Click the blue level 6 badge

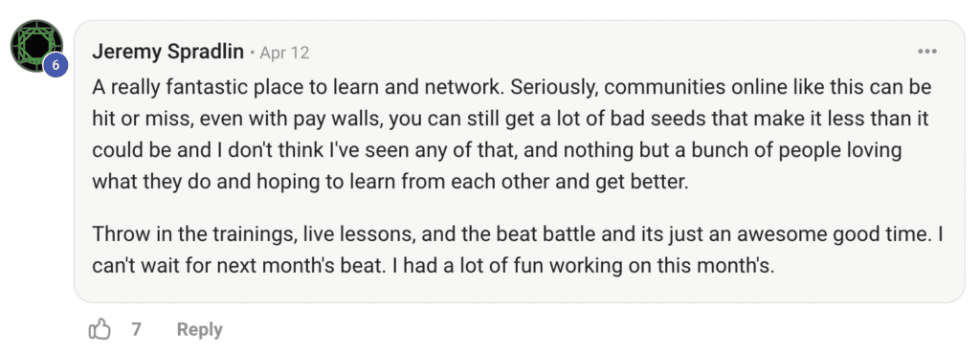55,65
